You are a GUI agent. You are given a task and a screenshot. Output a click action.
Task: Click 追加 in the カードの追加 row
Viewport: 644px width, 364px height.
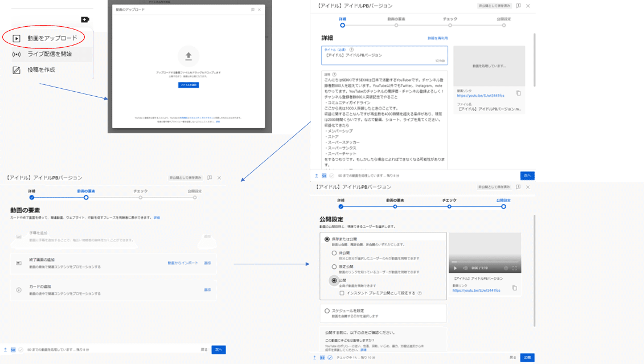pos(207,289)
